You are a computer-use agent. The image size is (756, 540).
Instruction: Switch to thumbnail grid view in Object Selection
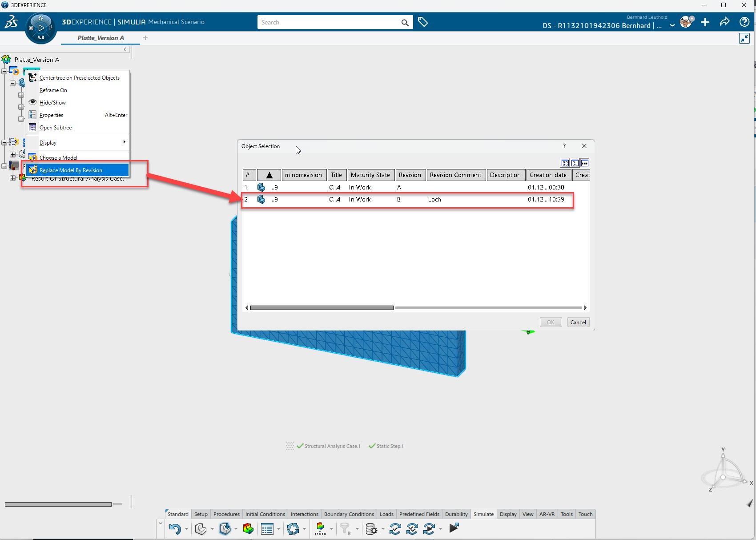(x=565, y=163)
